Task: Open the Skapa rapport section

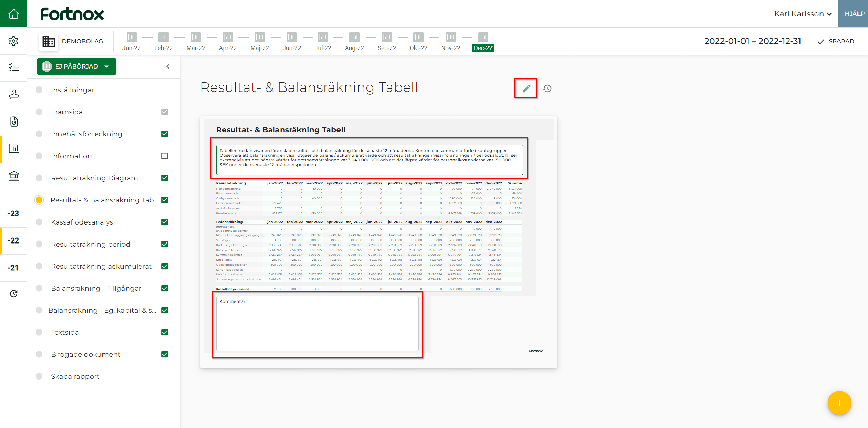Action: [x=75, y=376]
